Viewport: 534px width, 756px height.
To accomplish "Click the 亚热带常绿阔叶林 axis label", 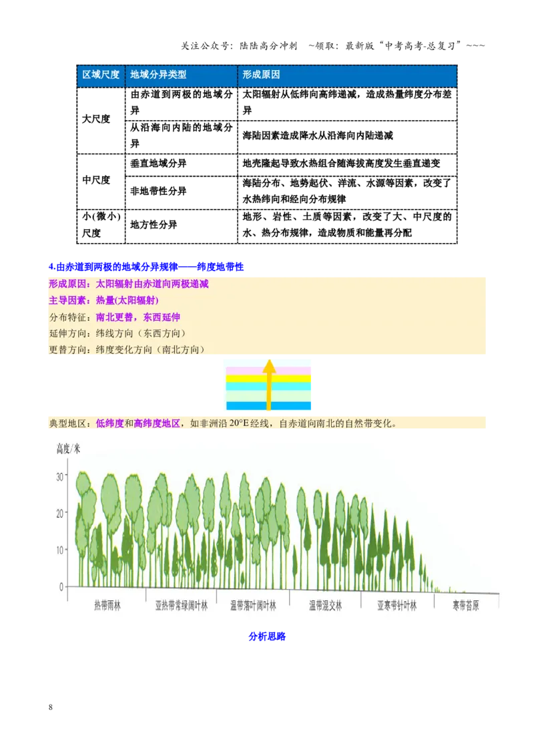I will click(181, 606).
